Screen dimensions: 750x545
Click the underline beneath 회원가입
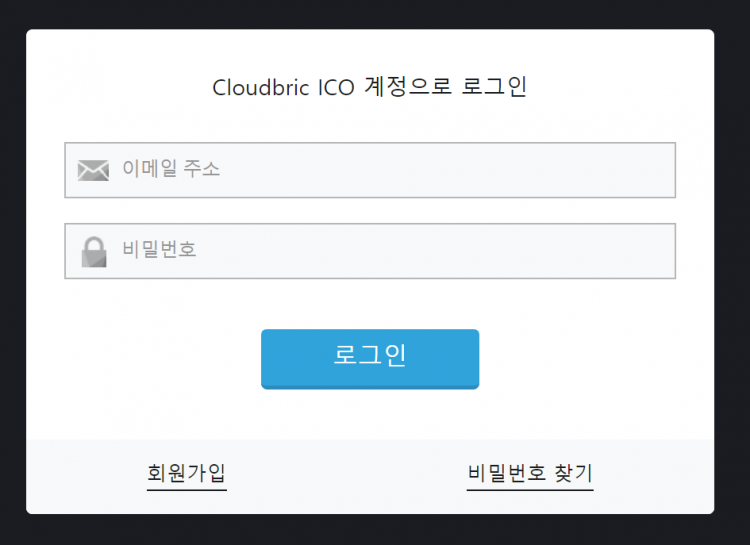click(x=187, y=490)
